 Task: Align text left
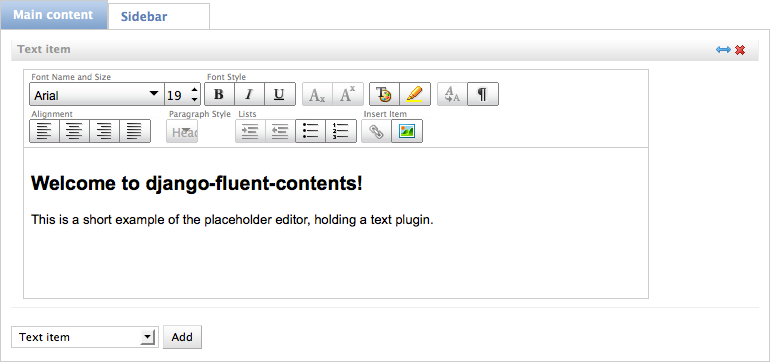45,131
